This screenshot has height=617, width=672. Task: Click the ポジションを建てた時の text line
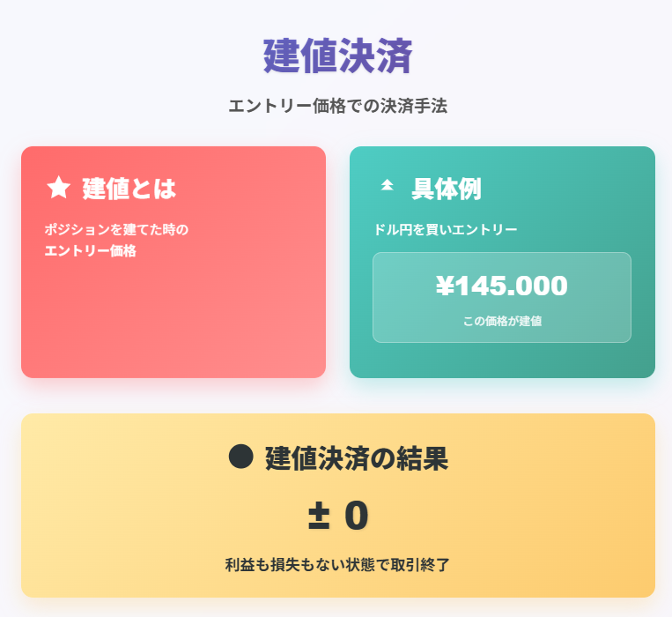click(116, 229)
